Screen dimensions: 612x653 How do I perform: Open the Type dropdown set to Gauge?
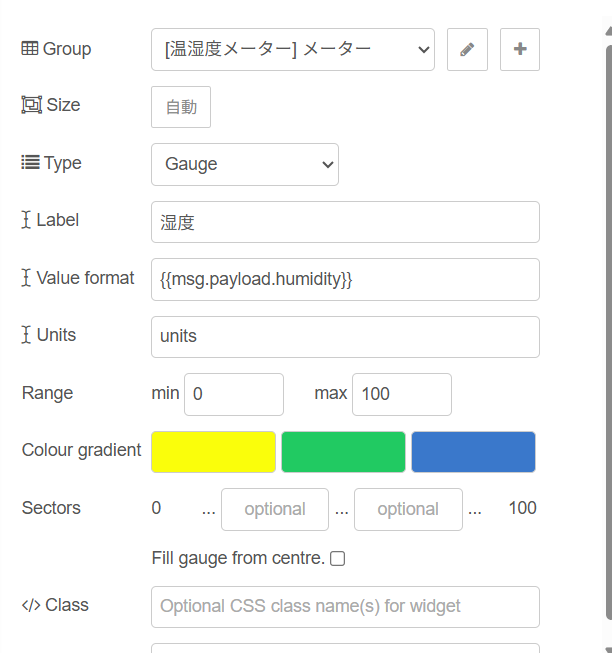(245, 164)
